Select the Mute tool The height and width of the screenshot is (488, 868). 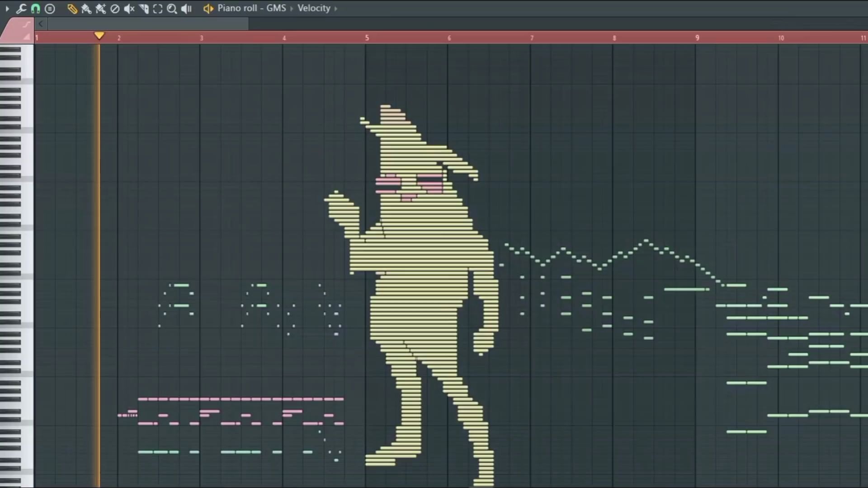click(129, 9)
